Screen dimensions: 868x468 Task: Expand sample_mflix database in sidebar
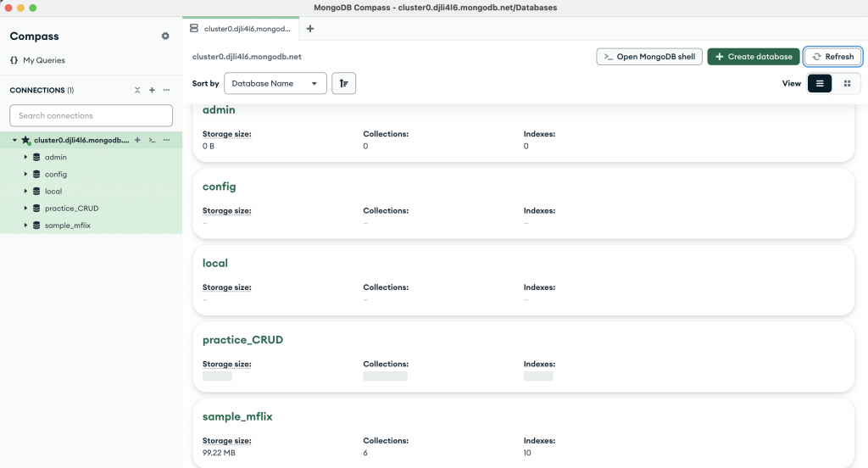point(25,226)
